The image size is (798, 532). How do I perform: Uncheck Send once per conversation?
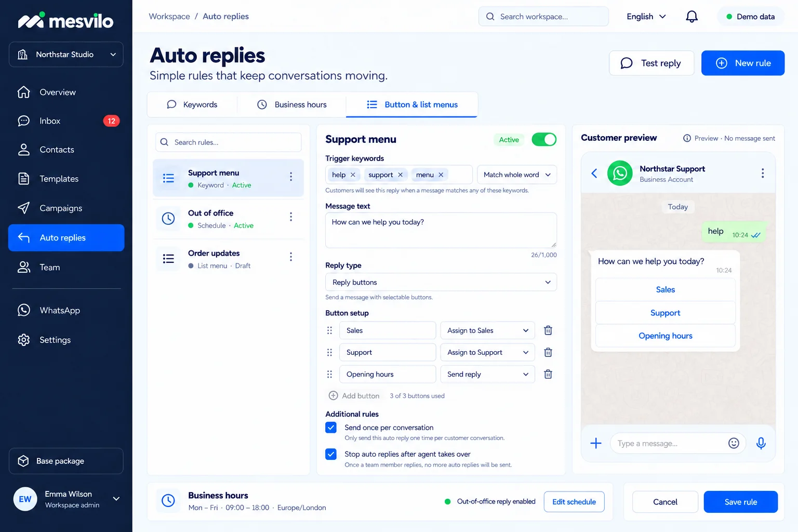(331, 428)
